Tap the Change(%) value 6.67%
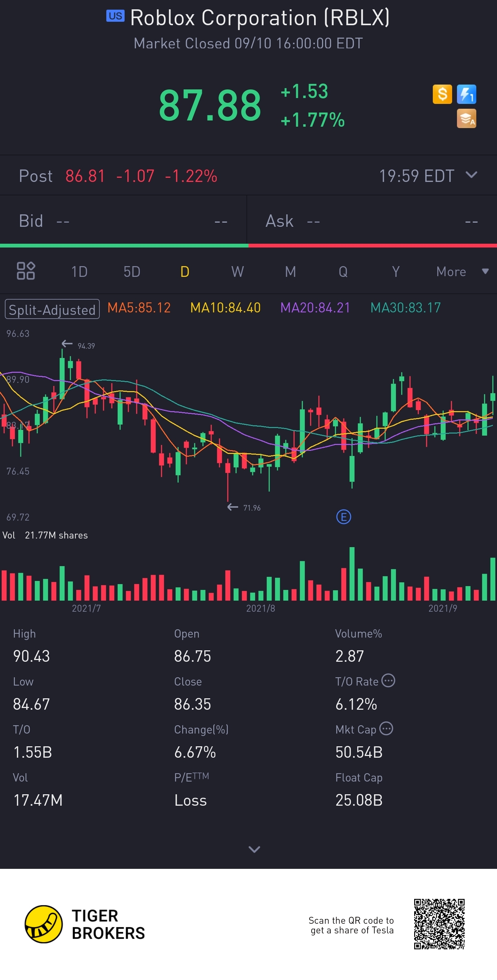The image size is (497, 980). pyautogui.click(x=195, y=752)
